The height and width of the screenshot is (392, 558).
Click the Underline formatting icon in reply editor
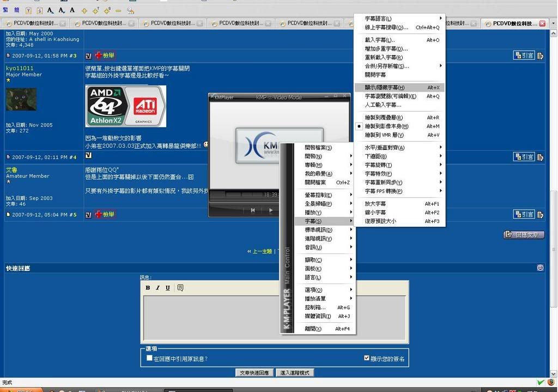click(167, 288)
